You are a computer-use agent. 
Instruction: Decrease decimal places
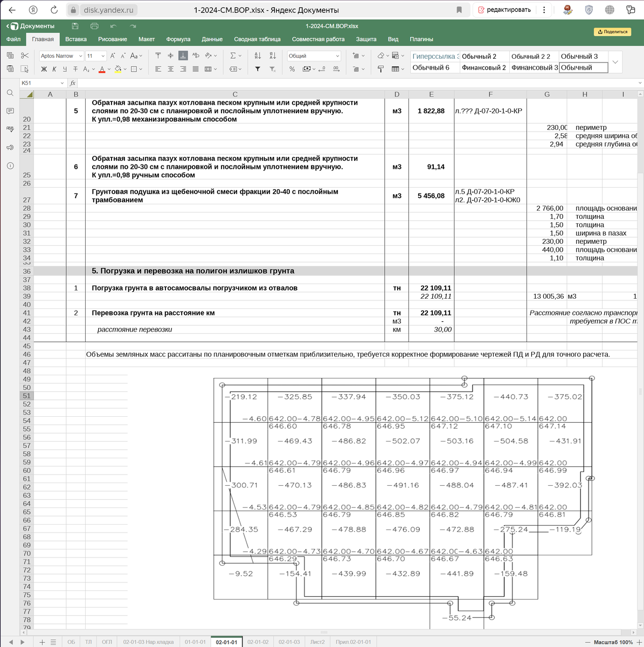click(x=322, y=69)
